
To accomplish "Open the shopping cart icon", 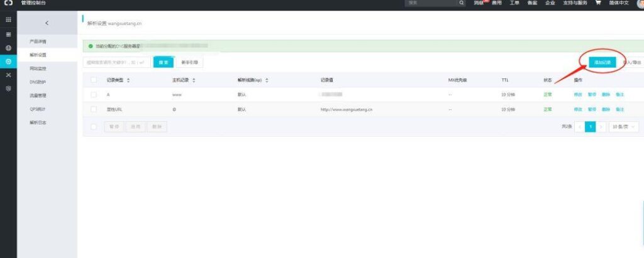I will [598, 3].
